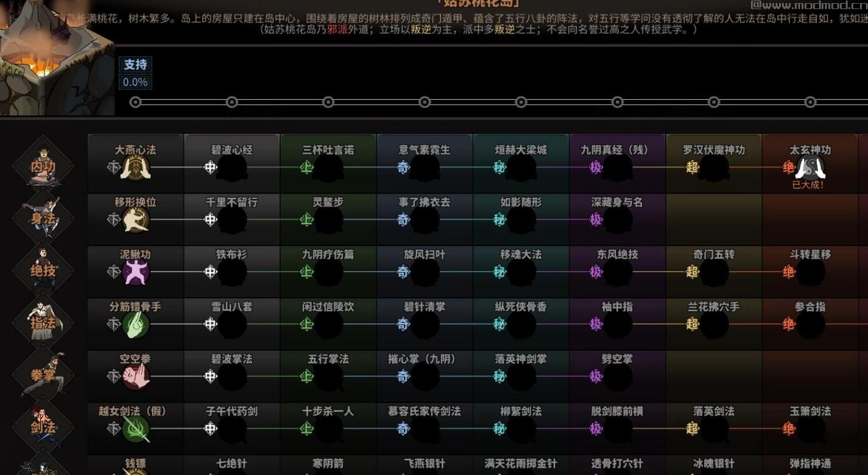Select the 落英神剑掌 skill

[521, 376]
